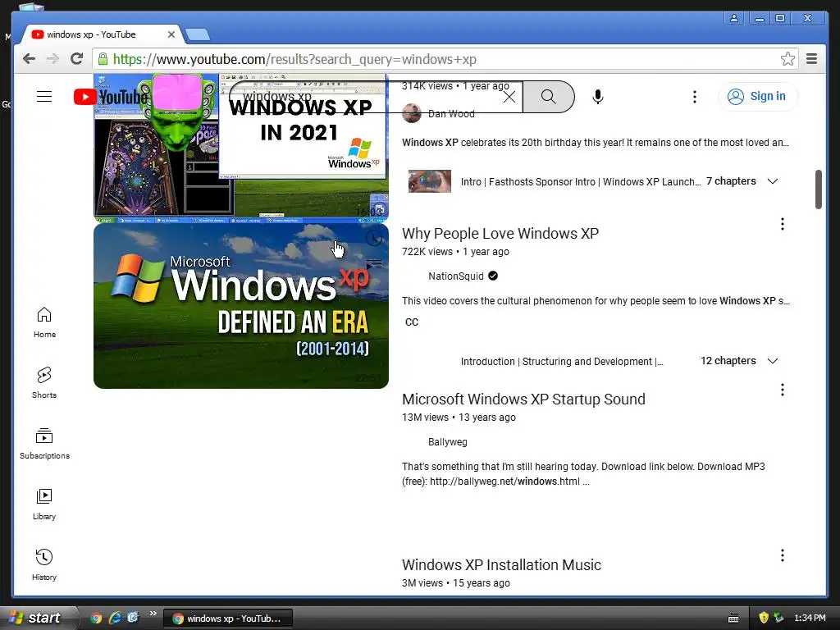This screenshot has height=630, width=840.
Task: Click the magnifier search button
Action: [x=548, y=97]
